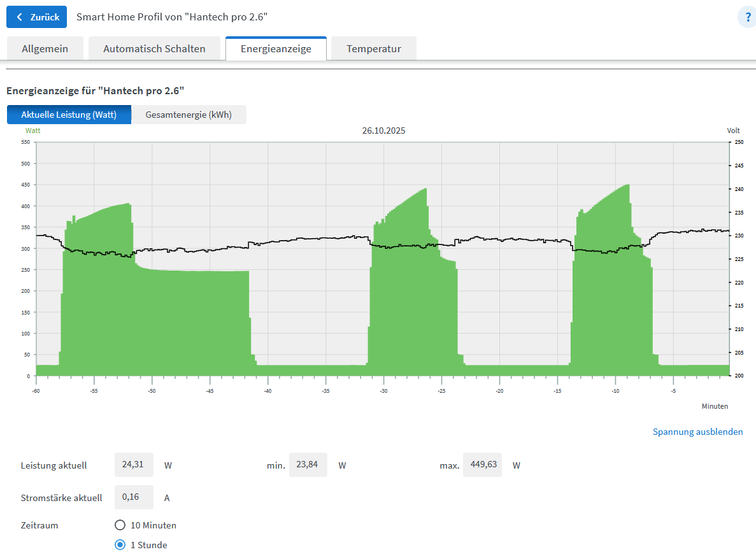Image resolution: width=756 pixels, height=552 pixels.
Task: Click the Zurück back button
Action: click(x=36, y=17)
